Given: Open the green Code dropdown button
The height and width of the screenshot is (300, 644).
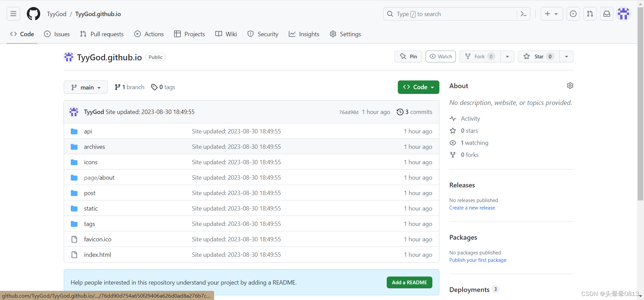Looking at the screenshot, I should coord(418,87).
